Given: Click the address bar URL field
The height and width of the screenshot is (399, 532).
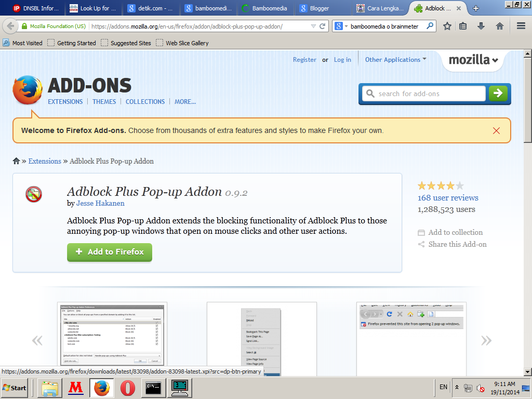Looking at the screenshot, I should 199,26.
